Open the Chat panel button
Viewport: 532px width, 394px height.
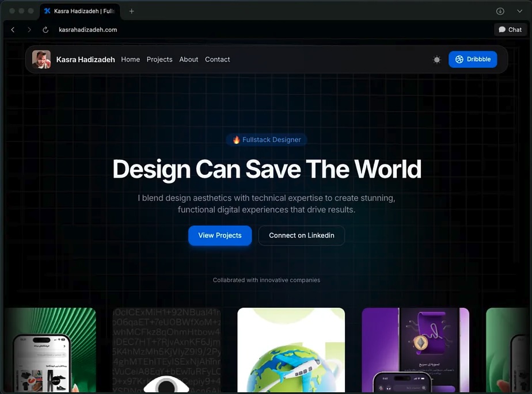click(x=510, y=29)
